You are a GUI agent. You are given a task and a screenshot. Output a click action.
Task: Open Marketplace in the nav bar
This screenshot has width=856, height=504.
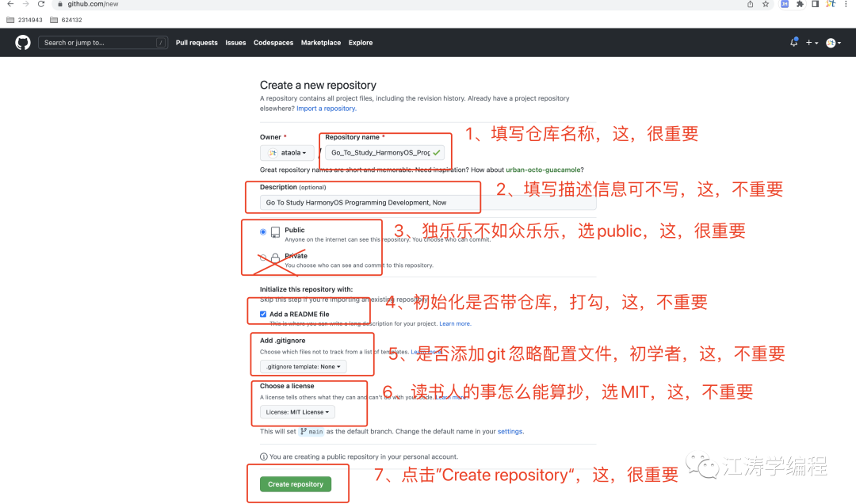point(320,43)
